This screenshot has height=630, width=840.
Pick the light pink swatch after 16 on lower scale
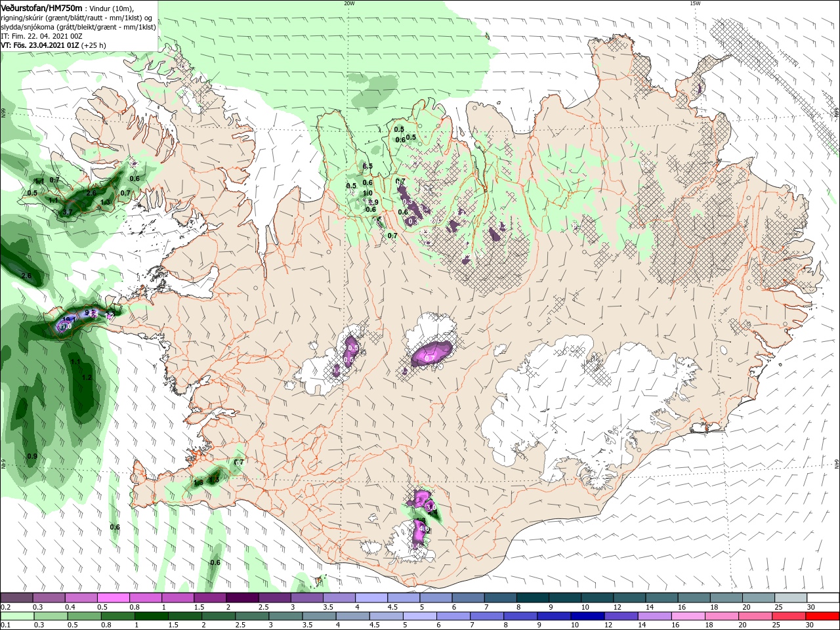689,616
